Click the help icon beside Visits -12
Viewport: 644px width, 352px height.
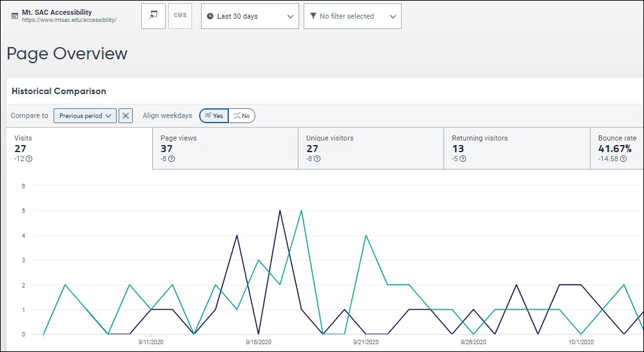[x=29, y=159]
